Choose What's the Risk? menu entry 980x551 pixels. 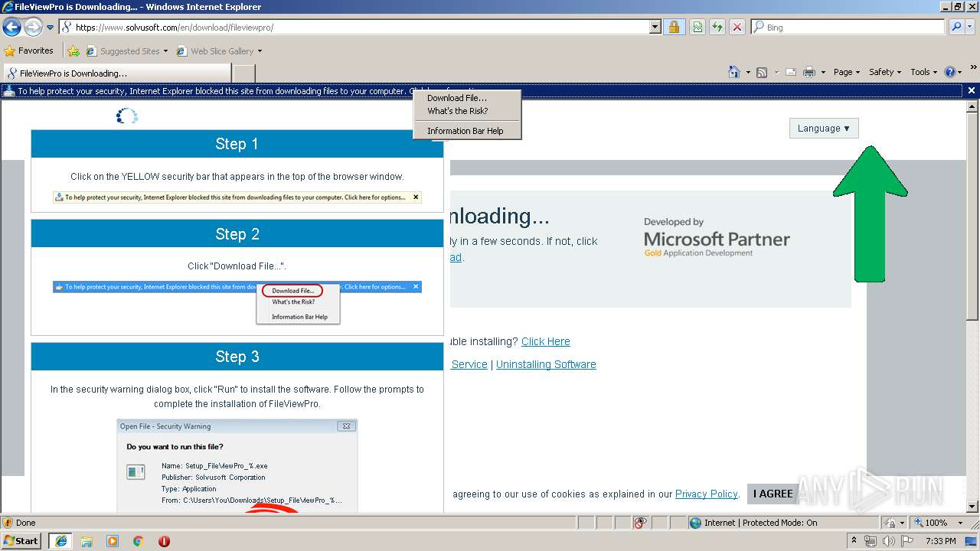coord(458,111)
